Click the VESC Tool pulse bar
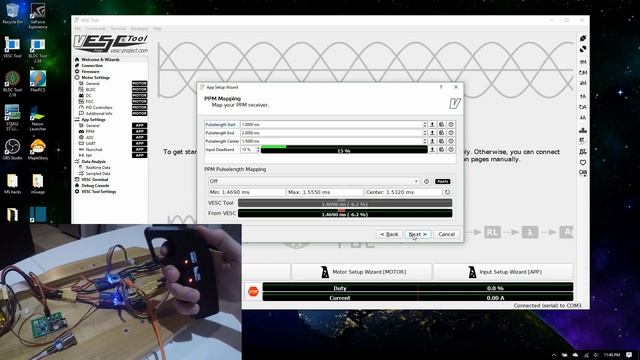The image size is (640, 360). pos(345,203)
